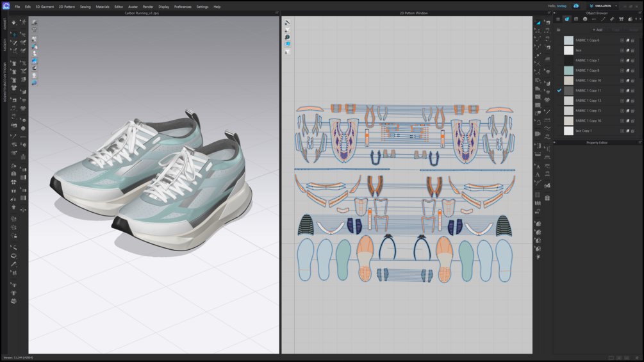This screenshot has height=362, width=644.
Task: Click the CLO application logo icon
Action: click(x=5, y=6)
